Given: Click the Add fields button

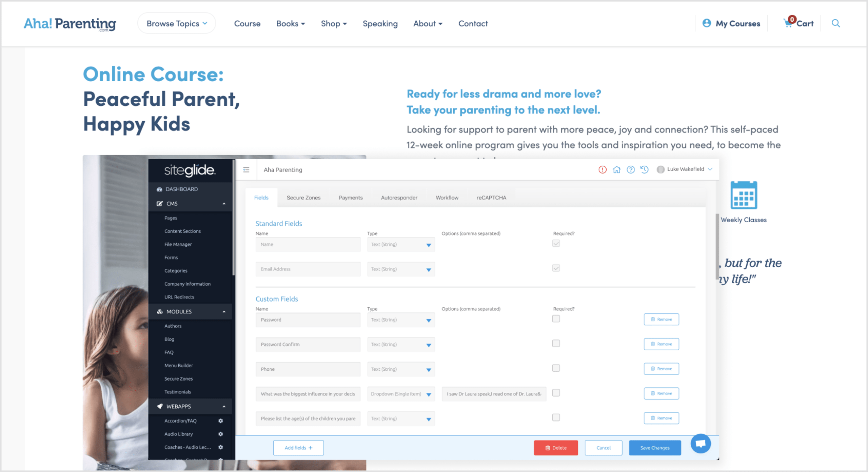Looking at the screenshot, I should [298, 448].
